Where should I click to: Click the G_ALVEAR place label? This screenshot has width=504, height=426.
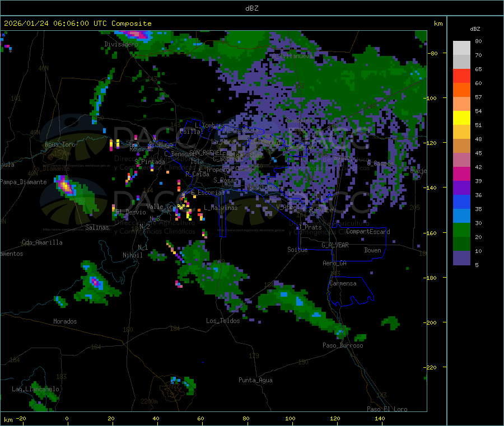pos(335,245)
